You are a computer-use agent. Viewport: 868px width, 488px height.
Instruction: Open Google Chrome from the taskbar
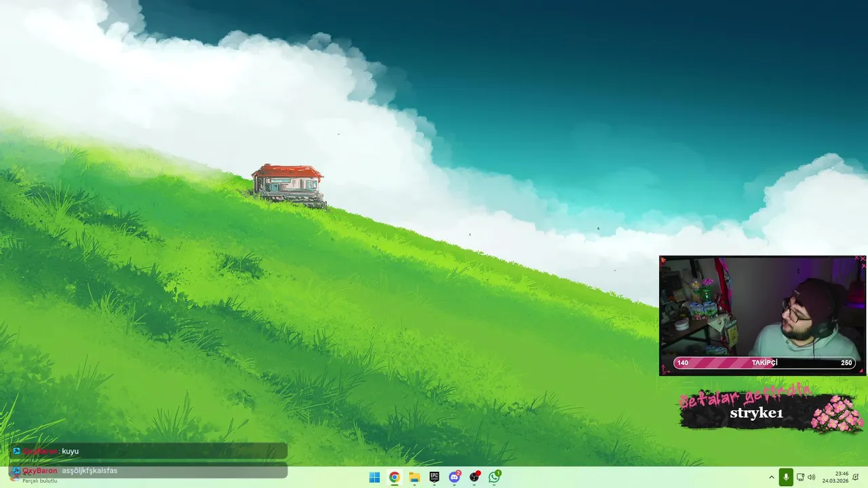click(394, 477)
